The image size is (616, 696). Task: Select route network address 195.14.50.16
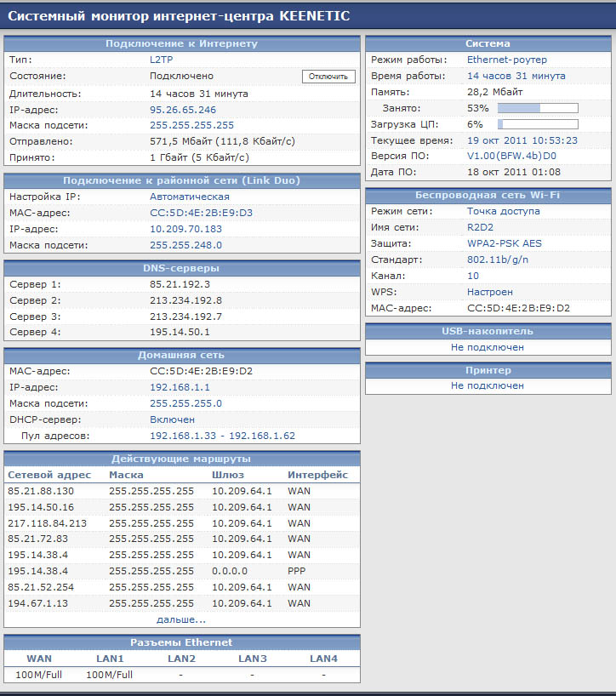point(41,507)
